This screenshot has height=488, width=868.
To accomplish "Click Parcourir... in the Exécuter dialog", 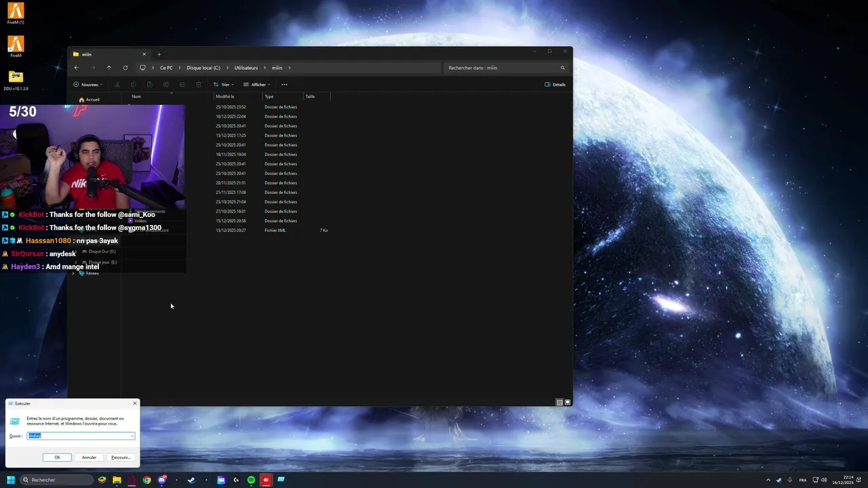I will (x=121, y=457).
